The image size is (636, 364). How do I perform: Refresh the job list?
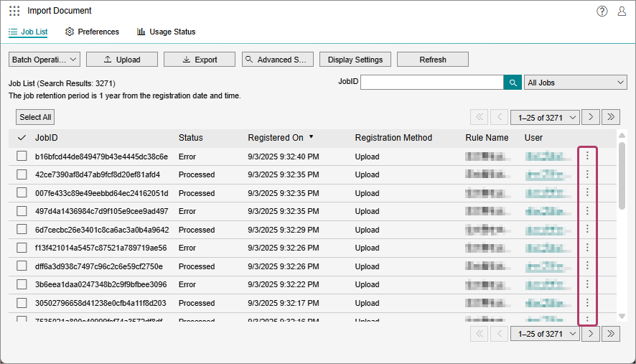pyautogui.click(x=433, y=60)
